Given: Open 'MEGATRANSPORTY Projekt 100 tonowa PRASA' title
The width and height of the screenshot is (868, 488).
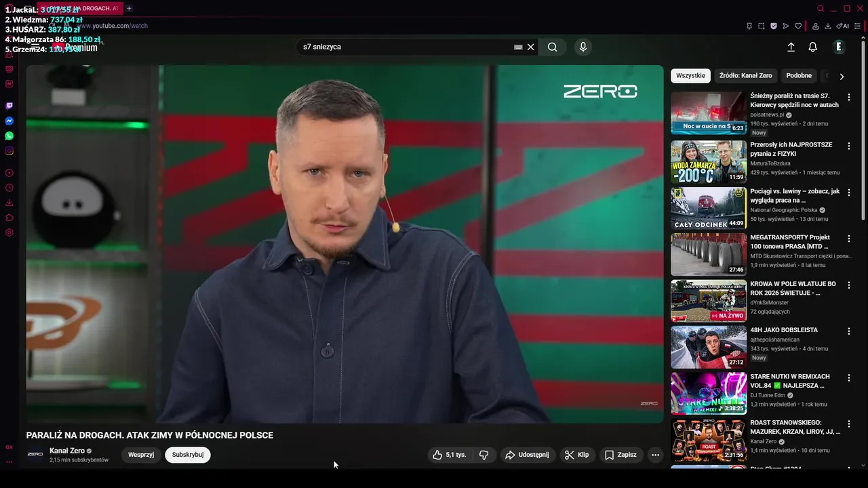Looking at the screenshot, I should (x=790, y=242).
